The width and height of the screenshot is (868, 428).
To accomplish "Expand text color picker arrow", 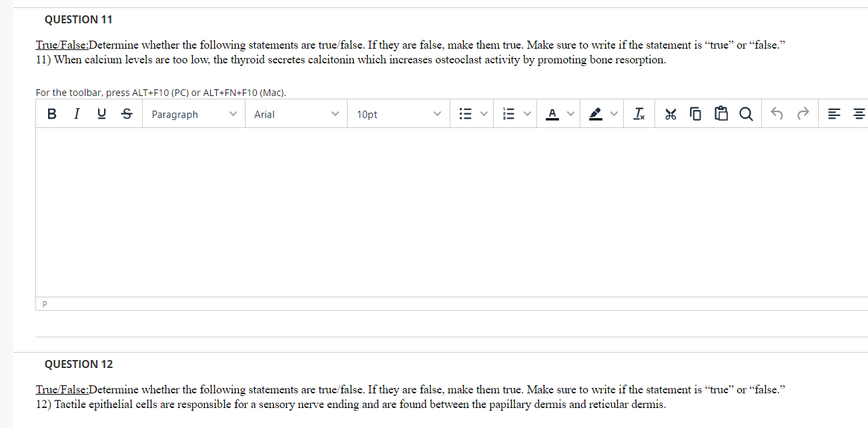I will [570, 114].
